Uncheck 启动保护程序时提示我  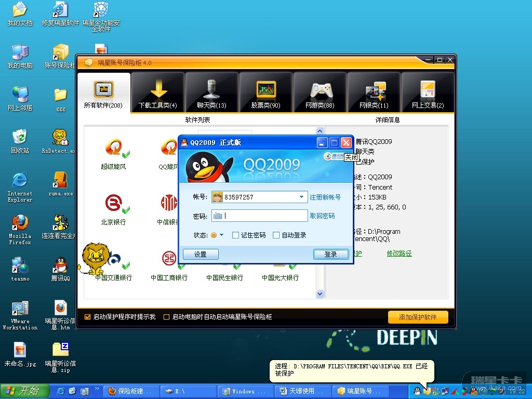point(87,317)
